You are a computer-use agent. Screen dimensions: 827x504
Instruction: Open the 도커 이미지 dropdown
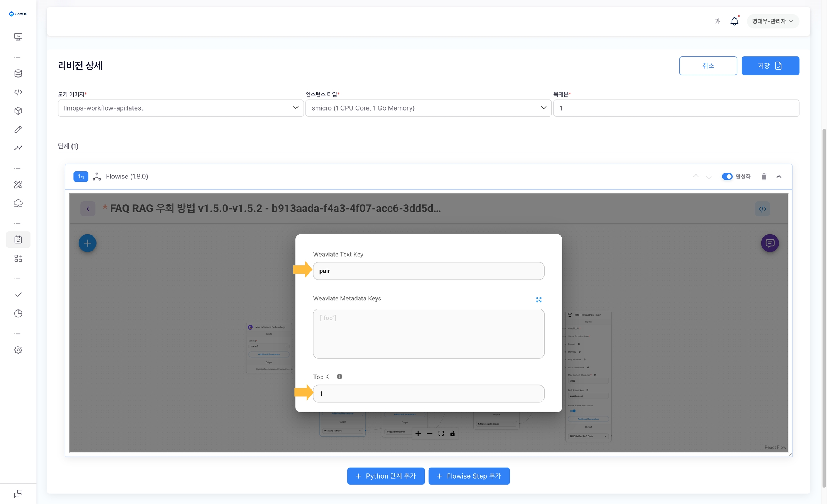[181, 108]
